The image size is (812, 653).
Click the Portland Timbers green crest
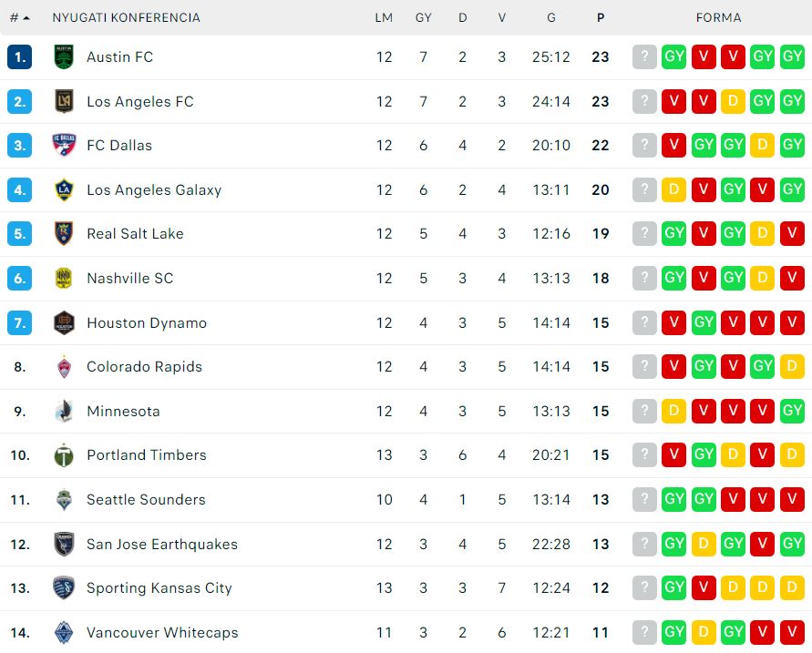coord(64,455)
